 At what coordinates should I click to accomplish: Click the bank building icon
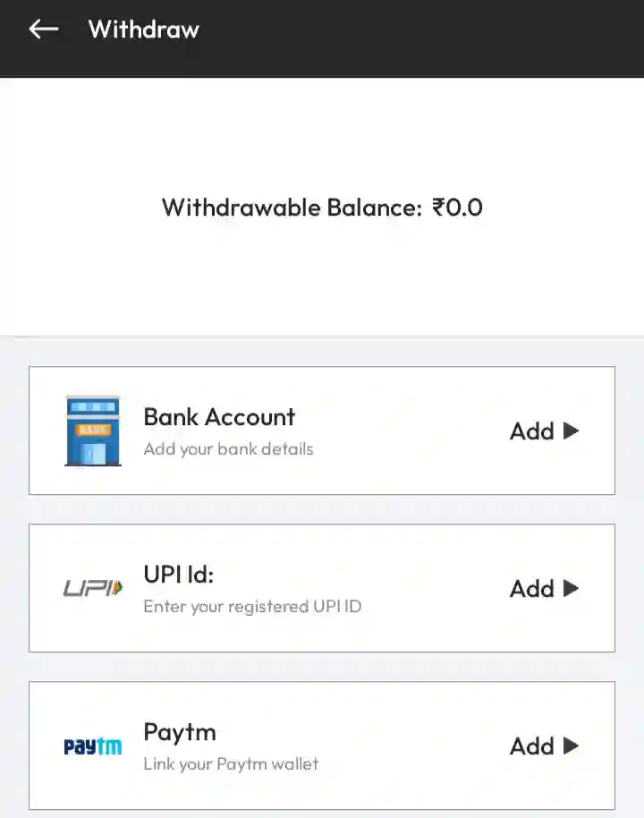point(93,430)
